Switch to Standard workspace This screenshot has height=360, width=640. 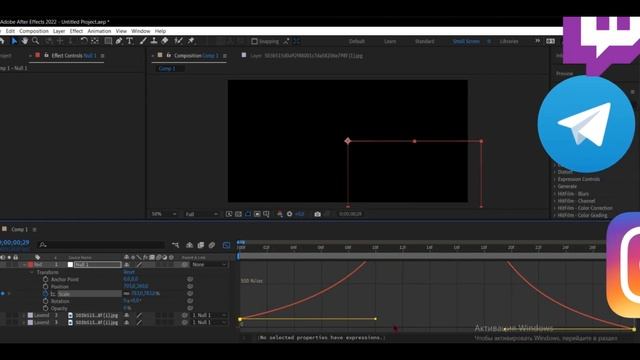(424, 41)
